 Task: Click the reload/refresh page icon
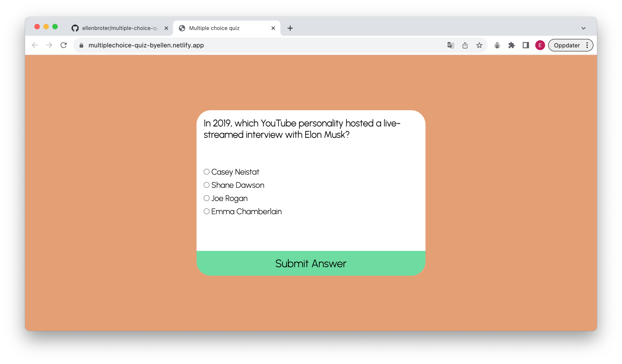(63, 45)
